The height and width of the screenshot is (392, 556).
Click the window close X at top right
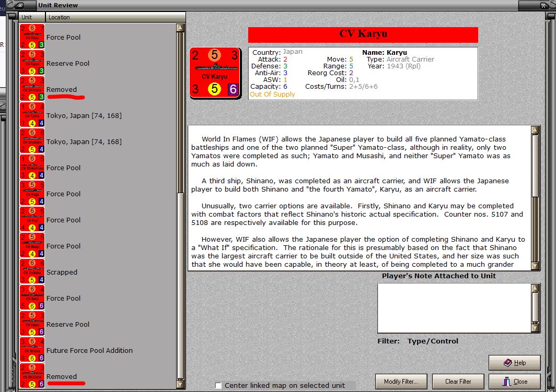point(543,5)
